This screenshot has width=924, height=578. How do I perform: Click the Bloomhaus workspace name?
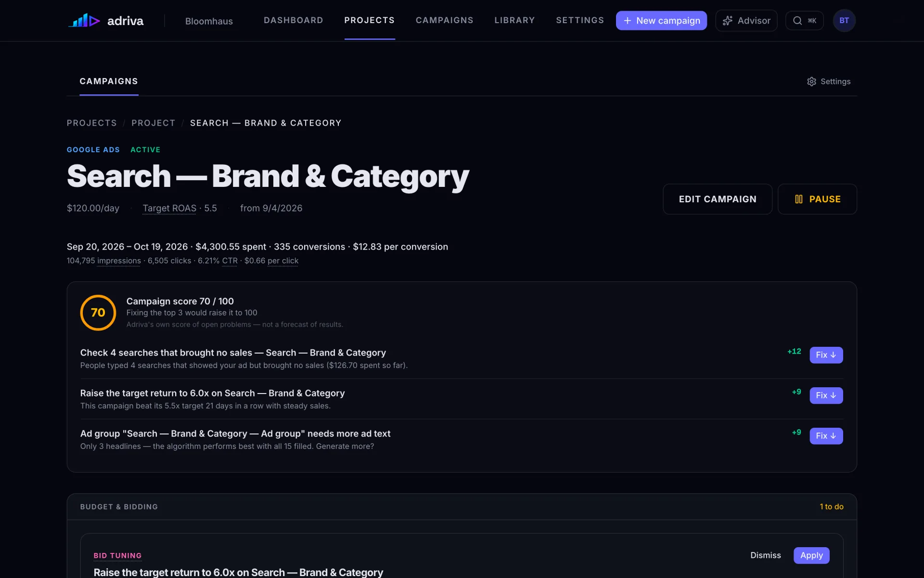click(x=209, y=21)
